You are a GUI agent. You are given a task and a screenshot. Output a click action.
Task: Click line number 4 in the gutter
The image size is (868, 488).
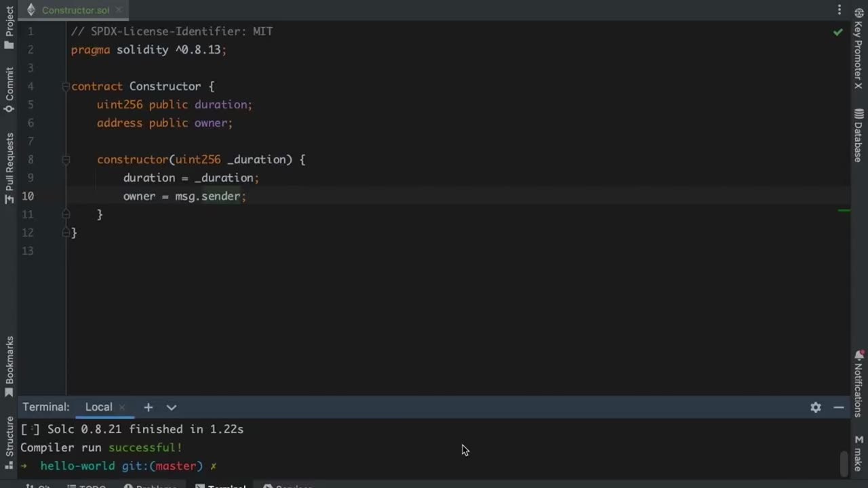pyautogui.click(x=31, y=86)
